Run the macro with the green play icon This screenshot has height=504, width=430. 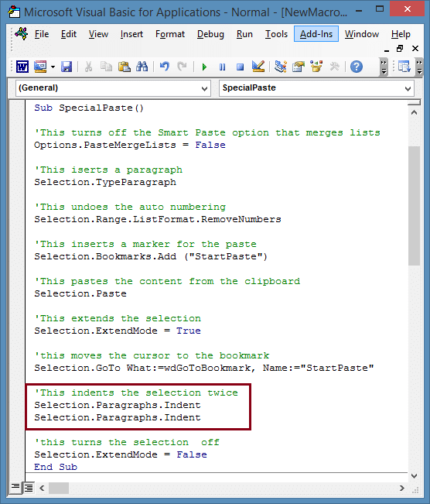pyautogui.click(x=204, y=67)
